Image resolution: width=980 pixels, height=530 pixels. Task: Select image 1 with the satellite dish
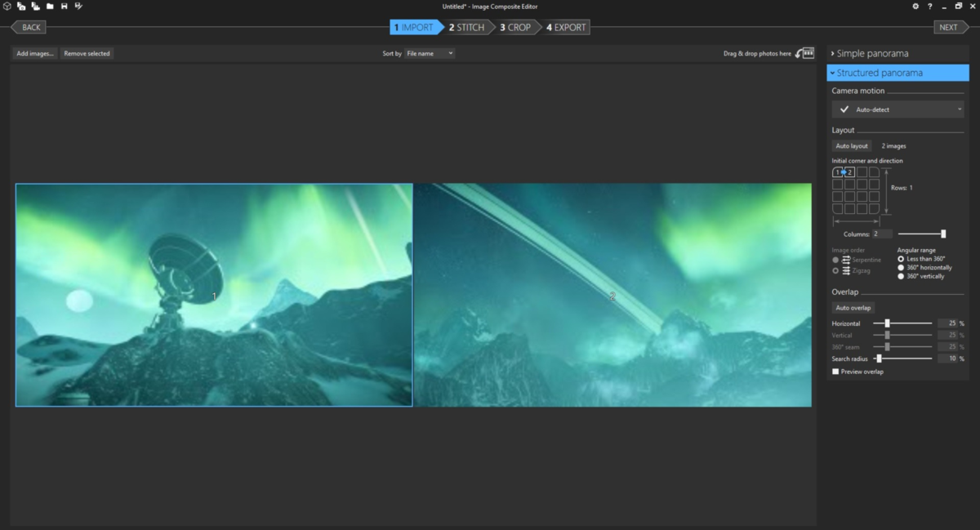coord(214,295)
